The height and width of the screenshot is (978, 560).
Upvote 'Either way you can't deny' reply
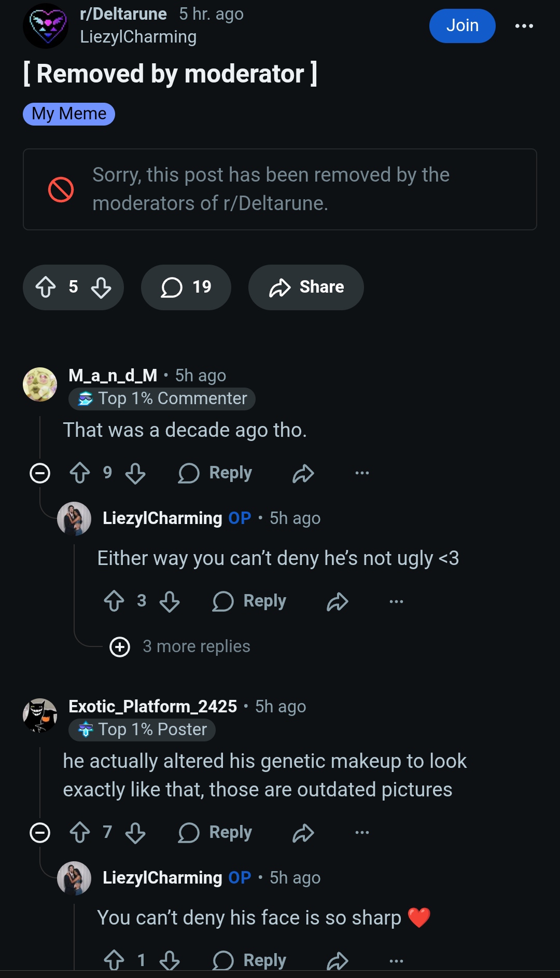click(114, 601)
